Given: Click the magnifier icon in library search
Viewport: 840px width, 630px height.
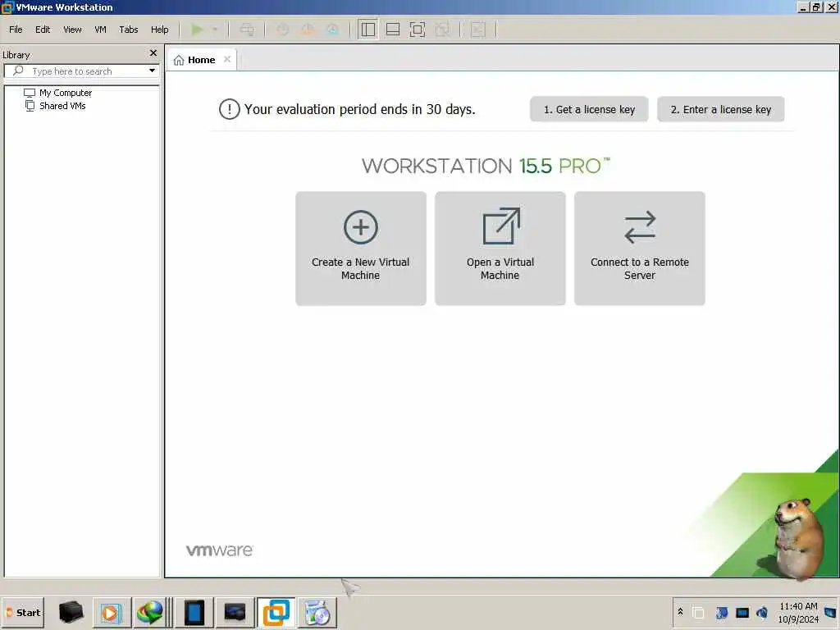Looking at the screenshot, I should [18, 71].
